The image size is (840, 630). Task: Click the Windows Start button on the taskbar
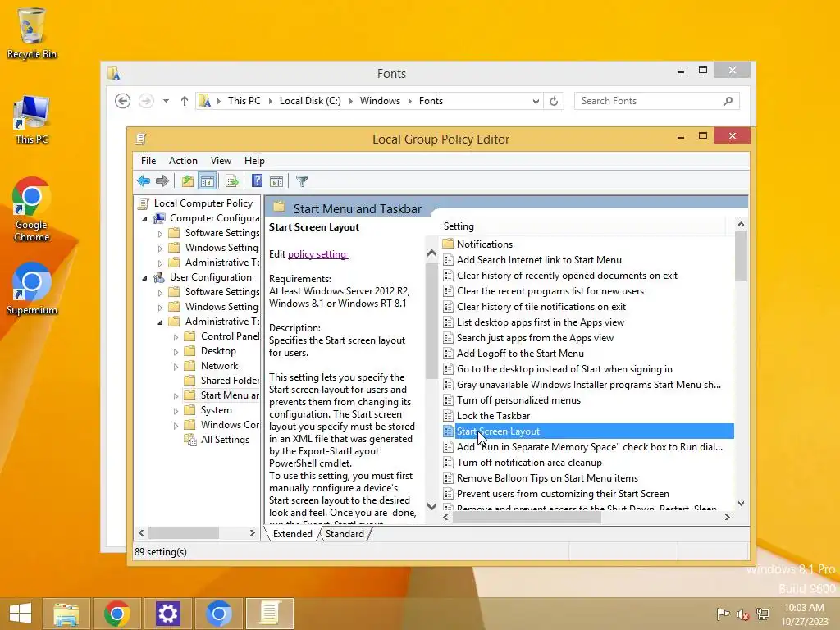tap(21, 614)
